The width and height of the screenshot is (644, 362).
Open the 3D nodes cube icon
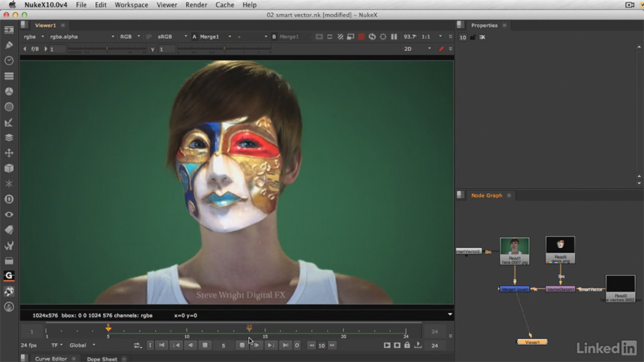point(9,168)
